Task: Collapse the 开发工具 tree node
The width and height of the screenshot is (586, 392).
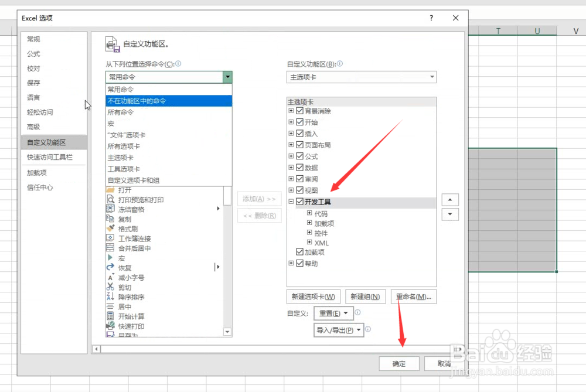Action: [x=291, y=202]
